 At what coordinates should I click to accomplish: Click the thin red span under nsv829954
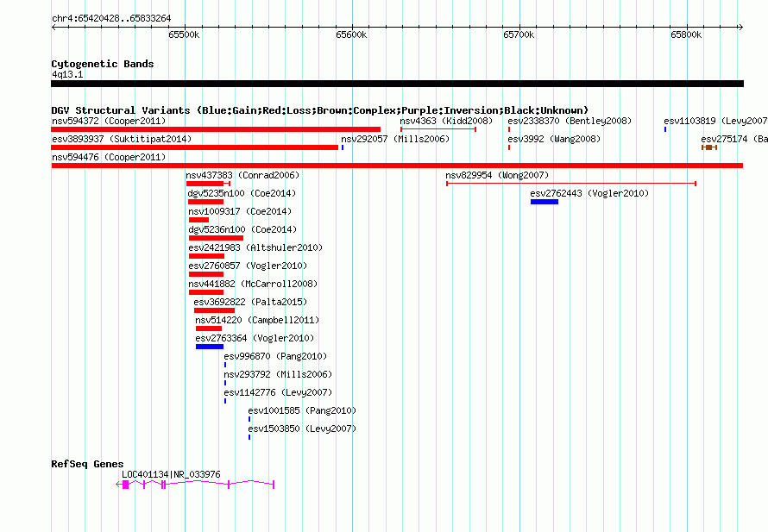(571, 184)
